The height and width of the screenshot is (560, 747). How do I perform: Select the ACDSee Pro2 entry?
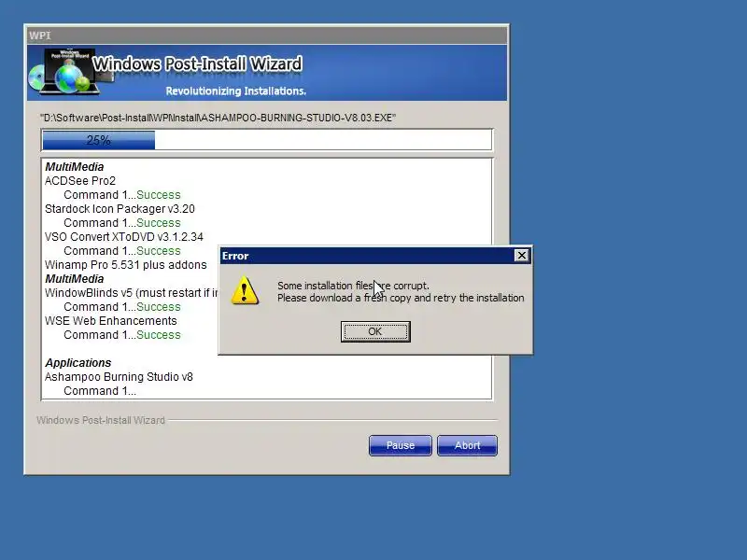tap(80, 181)
